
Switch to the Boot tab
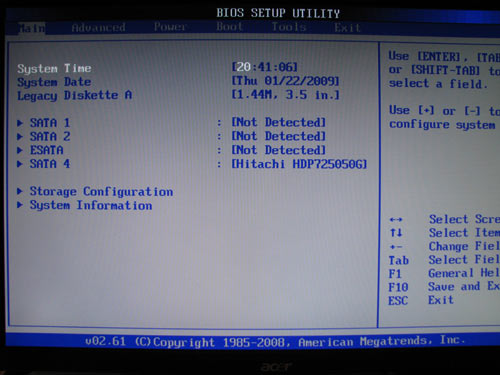pyautogui.click(x=230, y=26)
